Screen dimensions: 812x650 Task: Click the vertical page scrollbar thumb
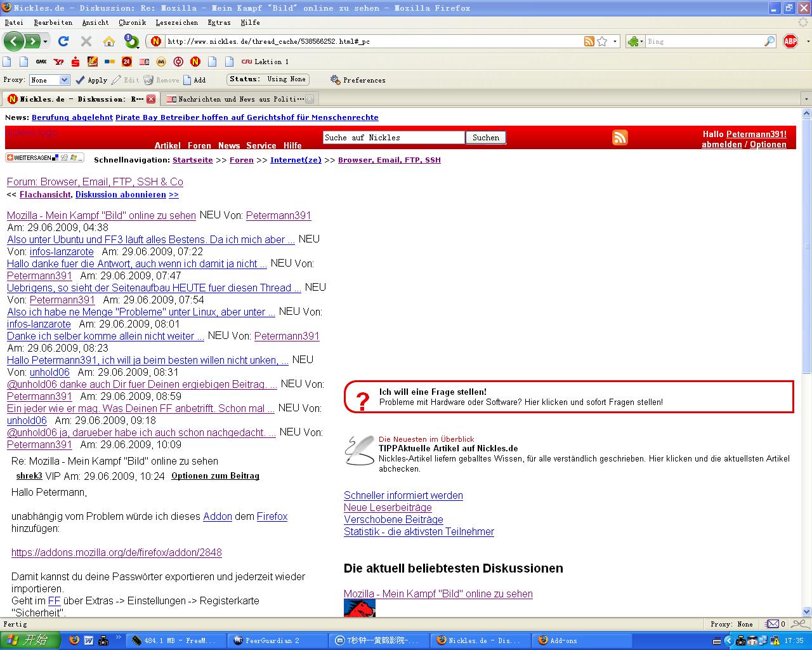[807, 246]
